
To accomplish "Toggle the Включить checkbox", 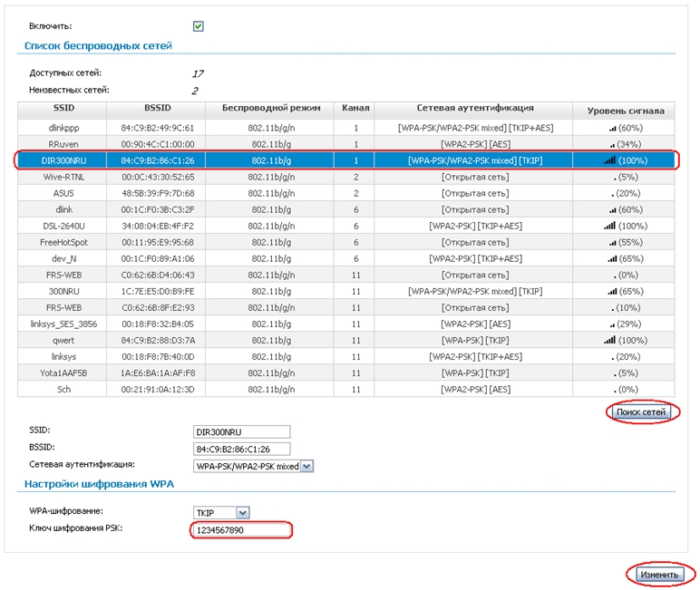I will click(199, 26).
